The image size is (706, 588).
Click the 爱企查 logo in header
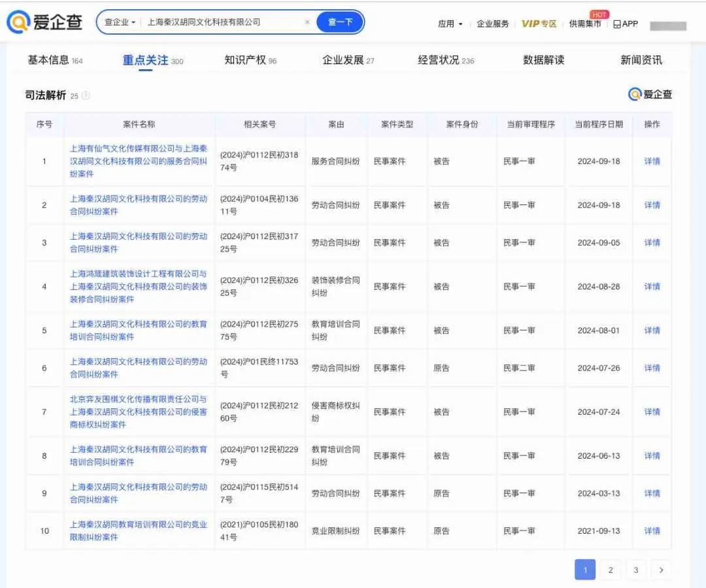tap(44, 22)
